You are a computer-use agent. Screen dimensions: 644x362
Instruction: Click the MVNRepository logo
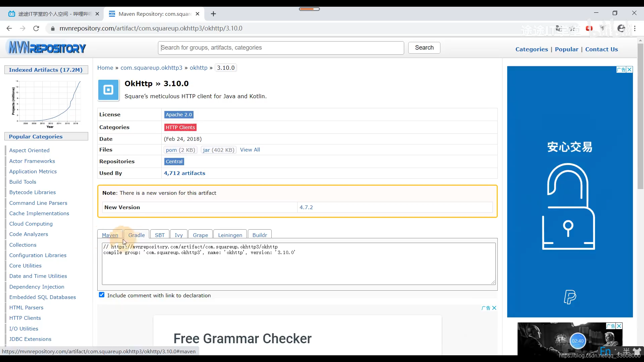47,48
